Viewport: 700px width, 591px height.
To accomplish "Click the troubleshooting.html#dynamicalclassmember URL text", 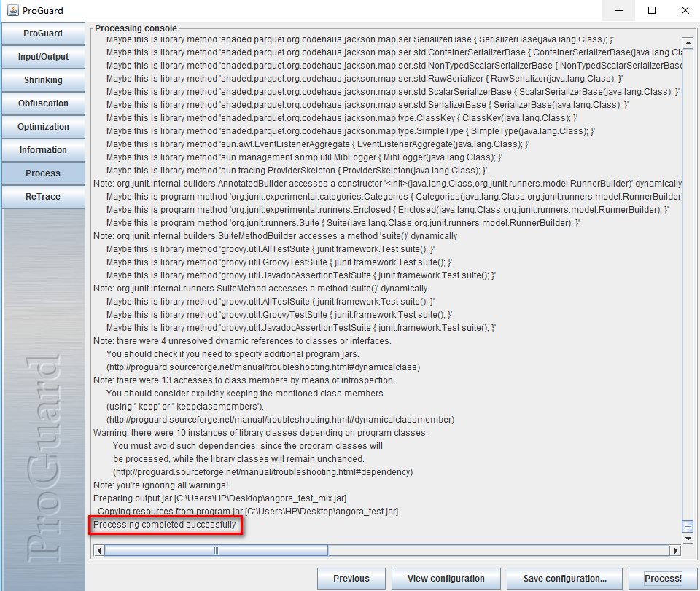I will tap(280, 420).
